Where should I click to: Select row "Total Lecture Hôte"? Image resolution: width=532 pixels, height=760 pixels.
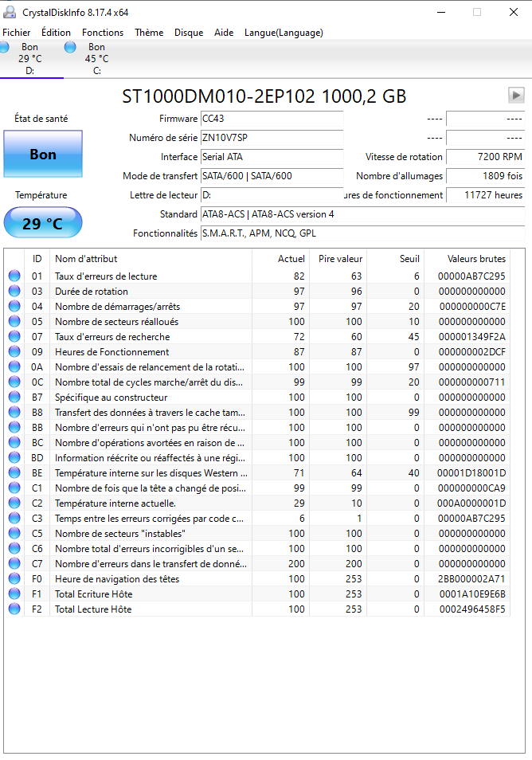pos(257,609)
